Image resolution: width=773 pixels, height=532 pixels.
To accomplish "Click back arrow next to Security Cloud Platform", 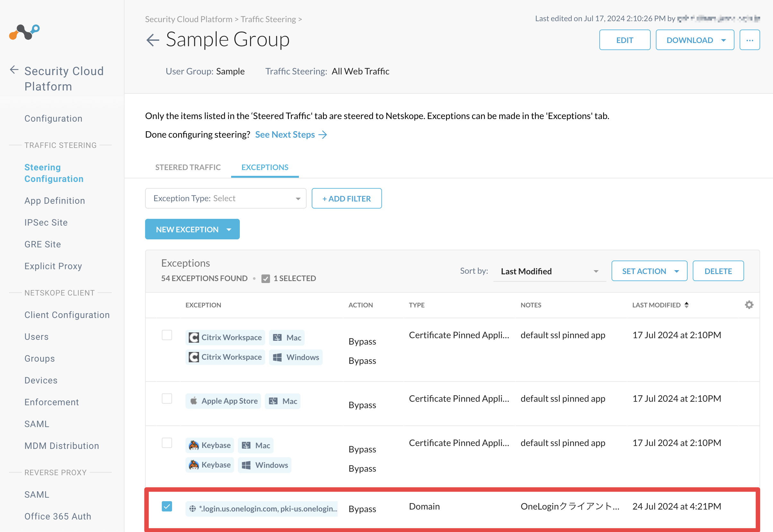I will (14, 70).
